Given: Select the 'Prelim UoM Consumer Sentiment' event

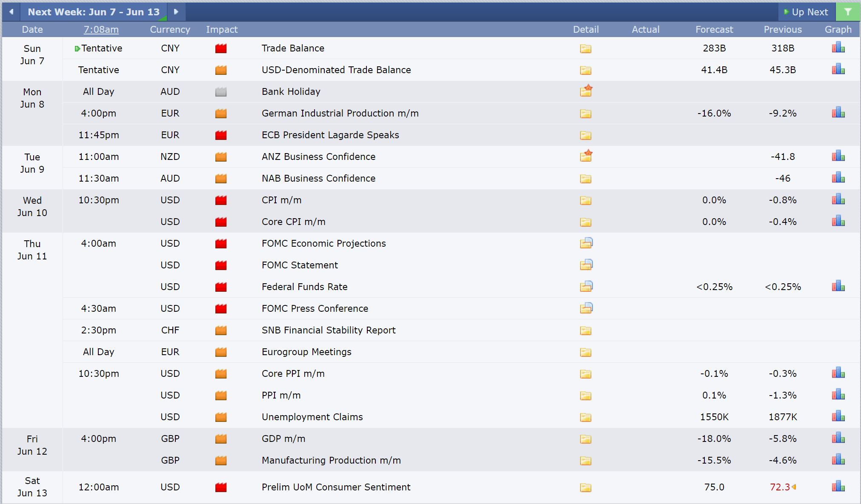Looking at the screenshot, I should pos(336,487).
